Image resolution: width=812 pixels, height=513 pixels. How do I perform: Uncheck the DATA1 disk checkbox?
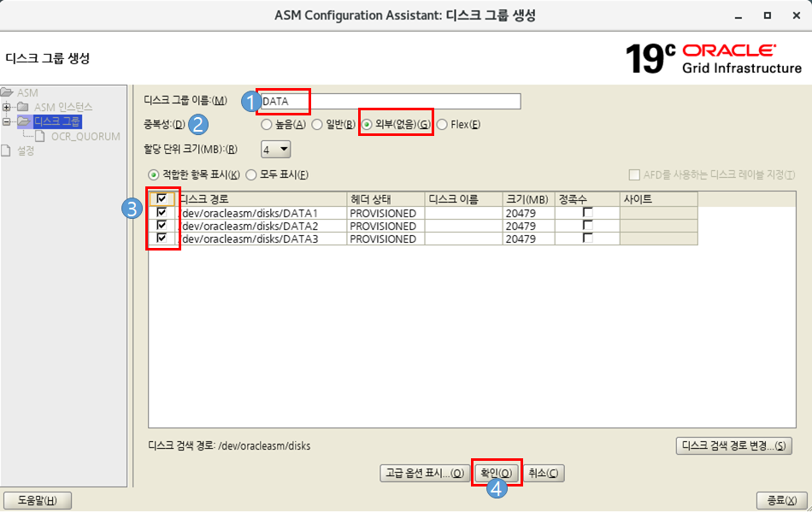162,212
